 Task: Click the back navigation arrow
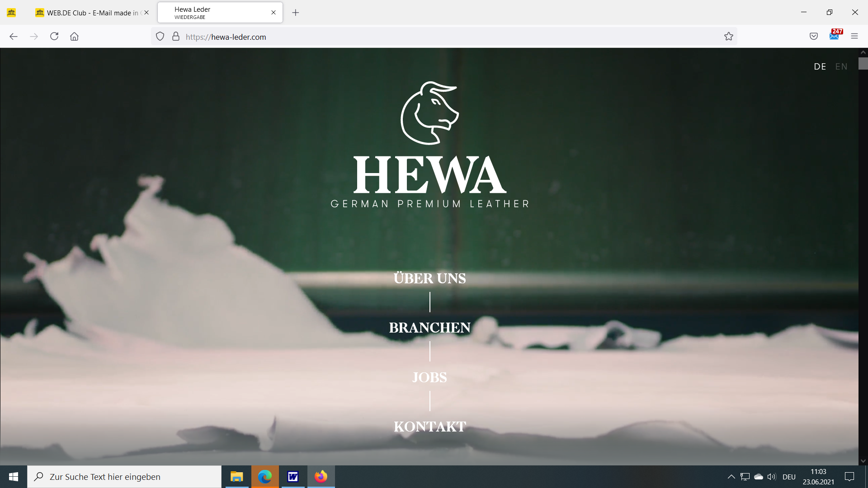coord(14,37)
